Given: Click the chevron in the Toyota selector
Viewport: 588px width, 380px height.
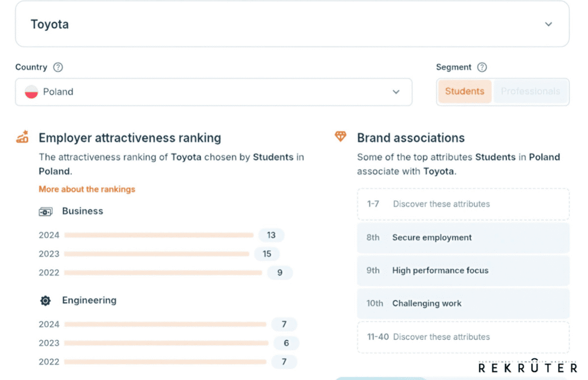Looking at the screenshot, I should [x=548, y=24].
